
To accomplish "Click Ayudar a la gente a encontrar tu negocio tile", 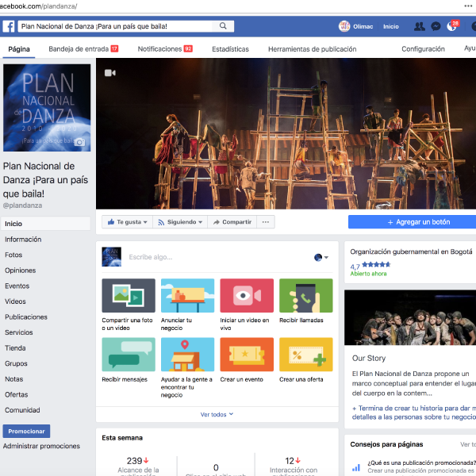I will 187,368.
